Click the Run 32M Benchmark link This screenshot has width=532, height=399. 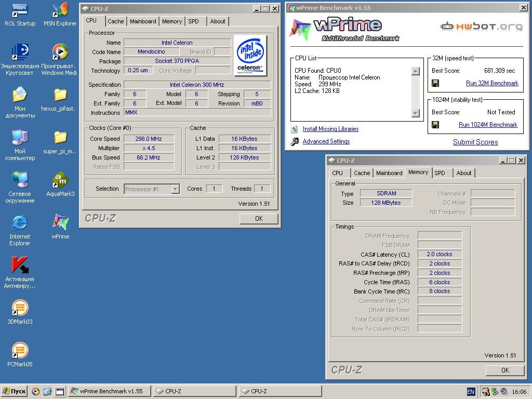[492, 83]
